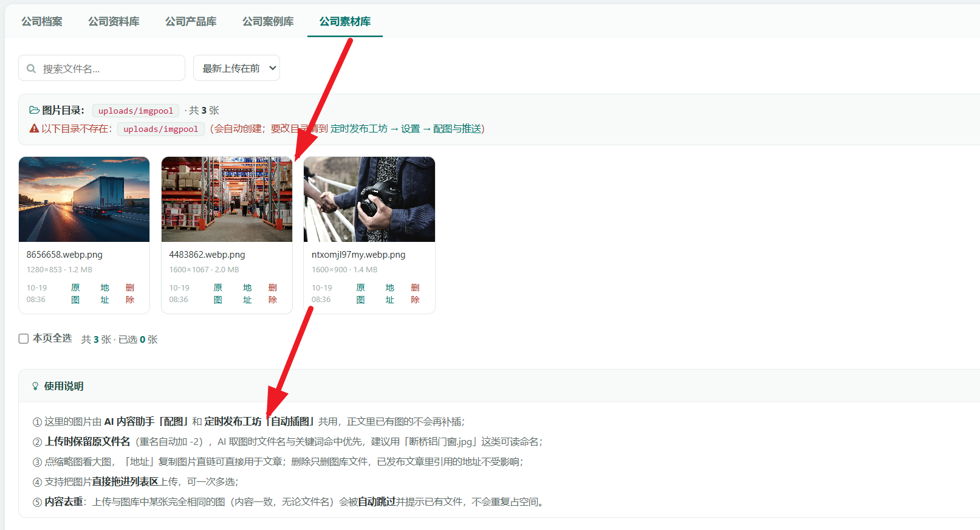Click the search magnifier icon
Screen dimensions: 980x530
[x=31, y=69]
